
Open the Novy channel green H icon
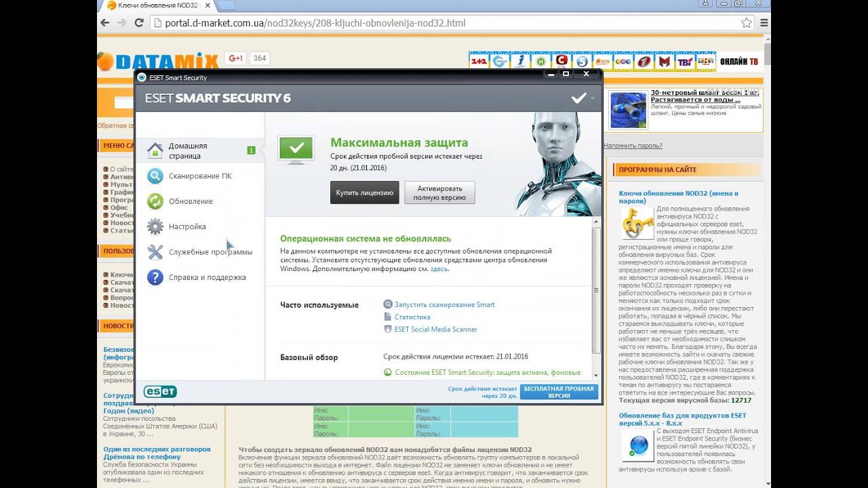coord(540,62)
